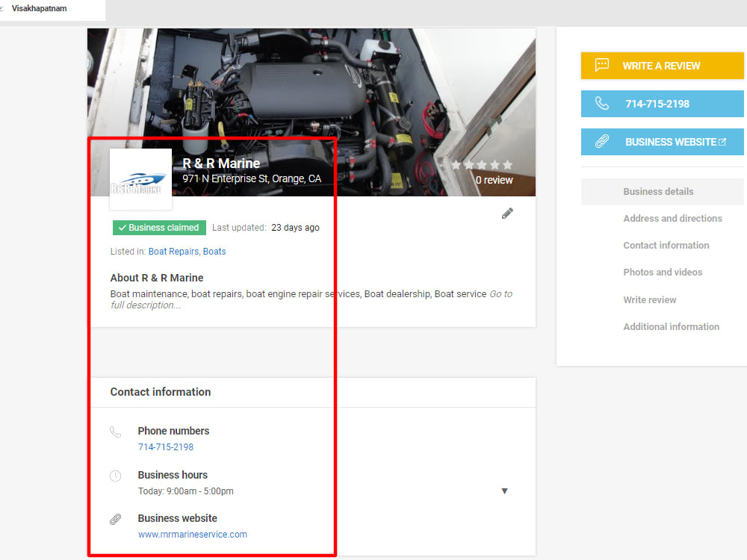The height and width of the screenshot is (560, 747).
Task: Click the R & R Marine title
Action: pos(221,164)
